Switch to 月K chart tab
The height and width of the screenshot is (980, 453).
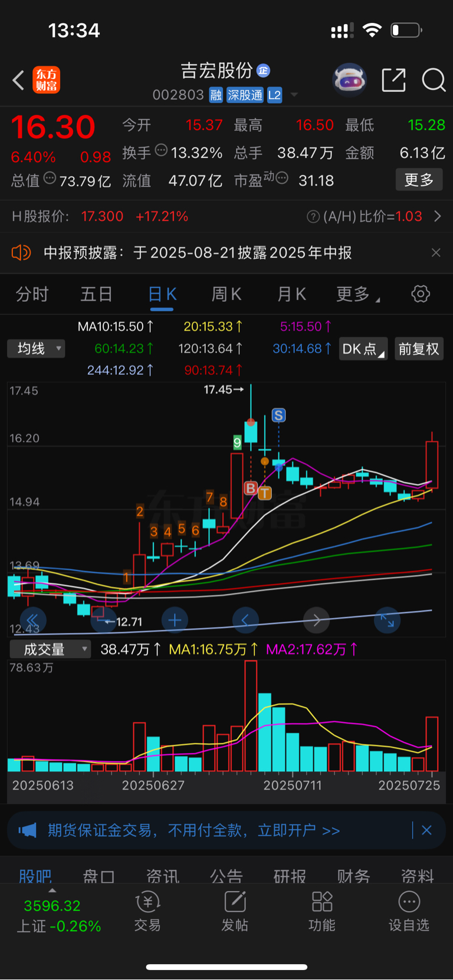[291, 294]
